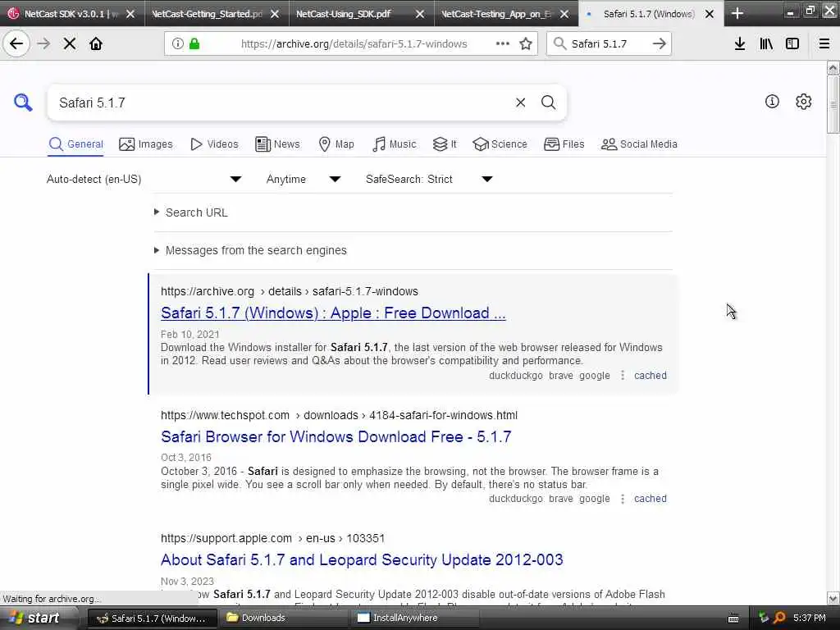Open the Library bookmarks icon

(x=766, y=43)
